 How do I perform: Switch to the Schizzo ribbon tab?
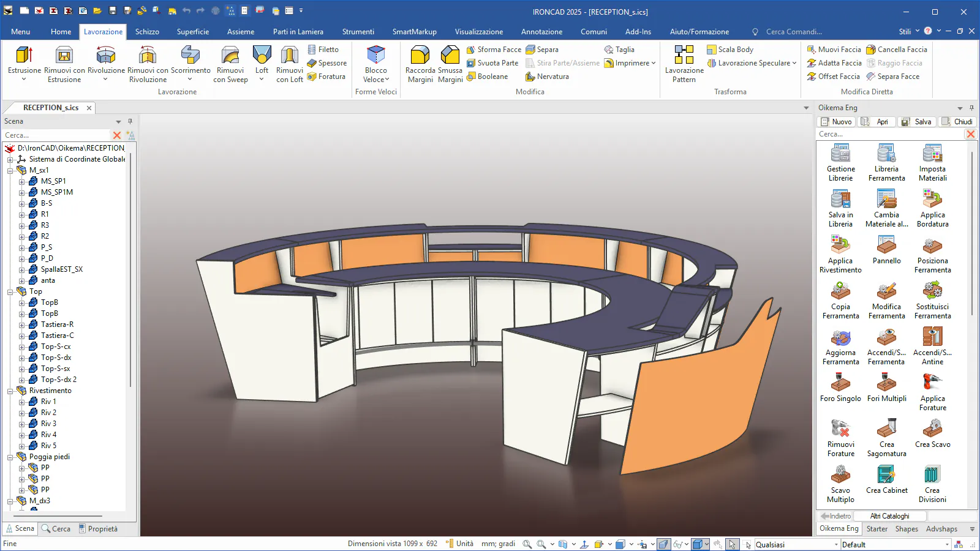(147, 32)
